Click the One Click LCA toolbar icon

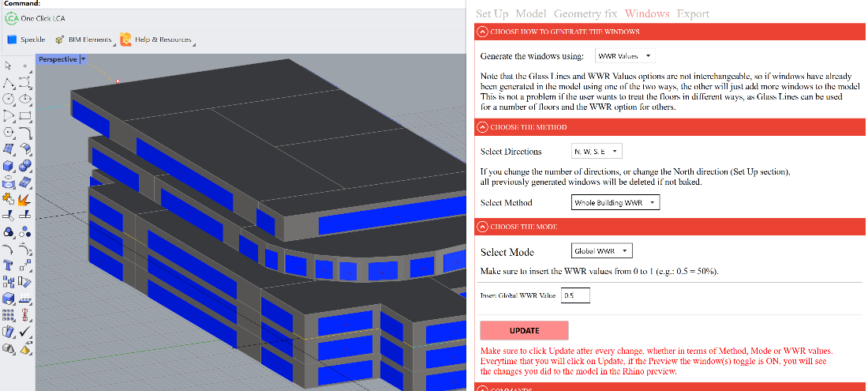[x=11, y=18]
